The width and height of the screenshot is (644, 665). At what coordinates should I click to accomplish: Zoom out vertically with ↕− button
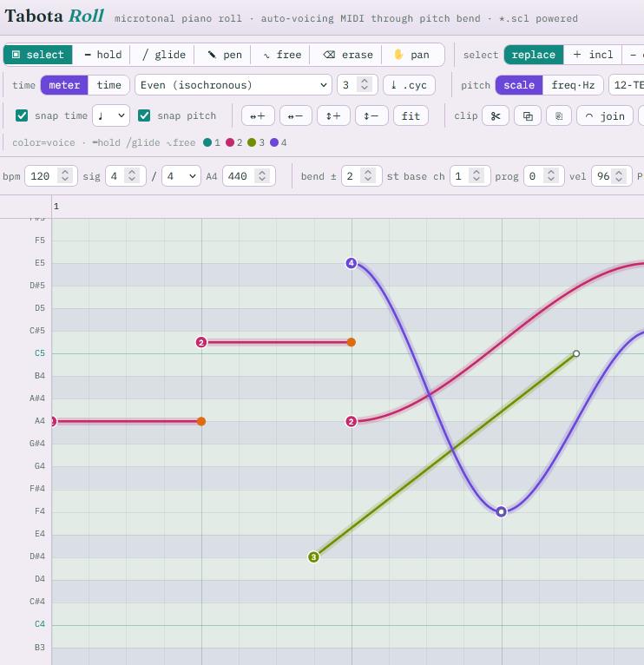pyautogui.click(x=371, y=115)
